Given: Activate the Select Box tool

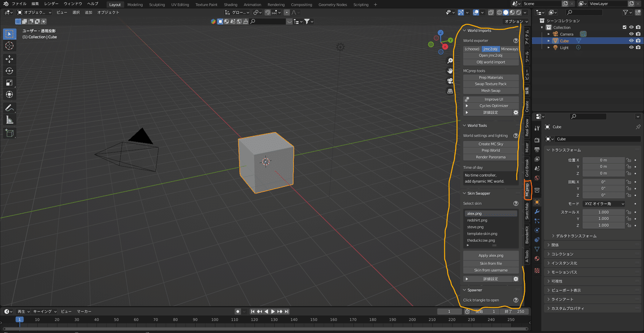Looking at the screenshot, I should [10, 34].
